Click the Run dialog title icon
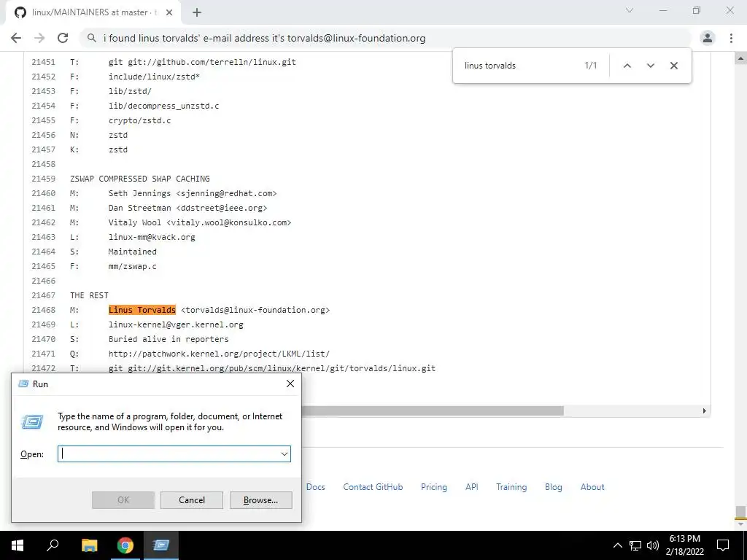 click(23, 384)
